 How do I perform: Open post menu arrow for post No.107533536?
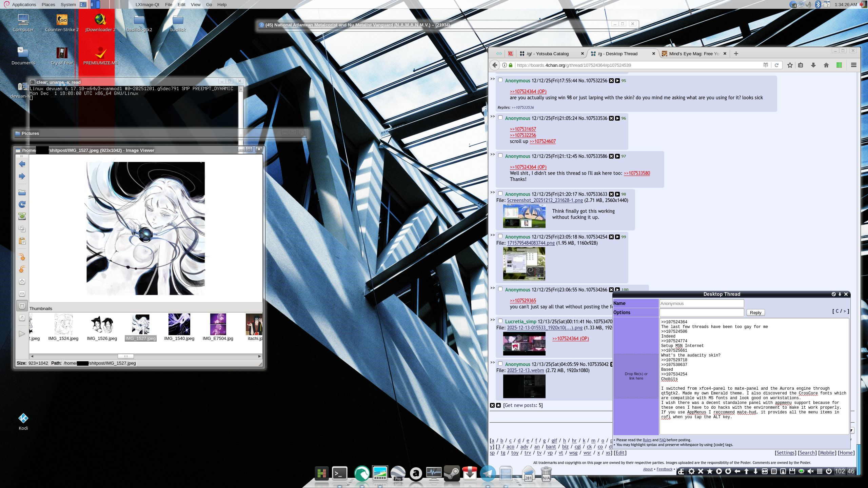(x=617, y=118)
